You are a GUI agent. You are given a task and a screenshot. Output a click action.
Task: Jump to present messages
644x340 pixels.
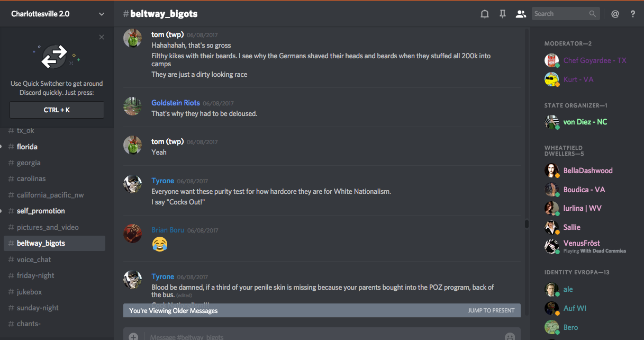click(491, 310)
